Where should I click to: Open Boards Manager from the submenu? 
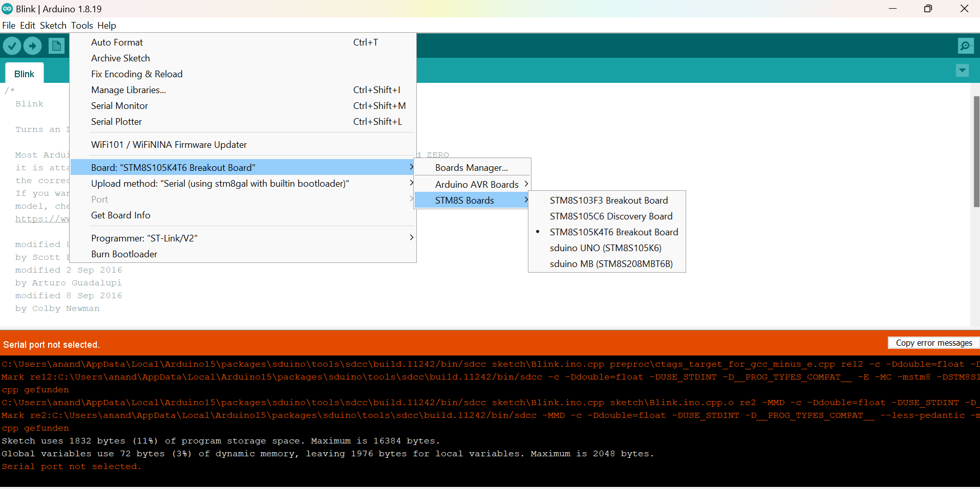tap(472, 168)
